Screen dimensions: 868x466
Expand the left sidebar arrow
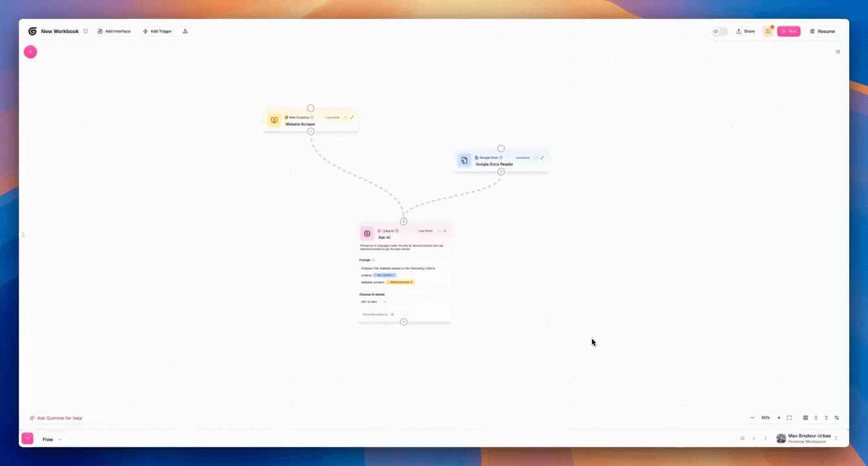(x=23, y=234)
